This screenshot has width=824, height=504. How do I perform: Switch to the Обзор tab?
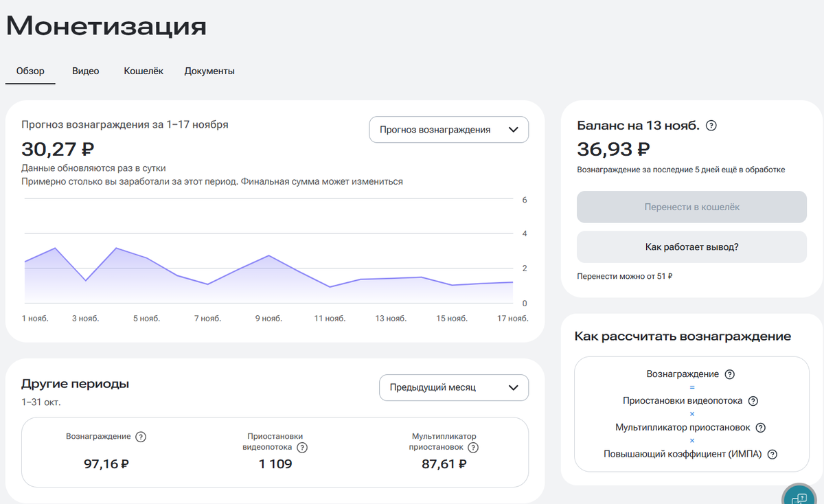(x=30, y=71)
